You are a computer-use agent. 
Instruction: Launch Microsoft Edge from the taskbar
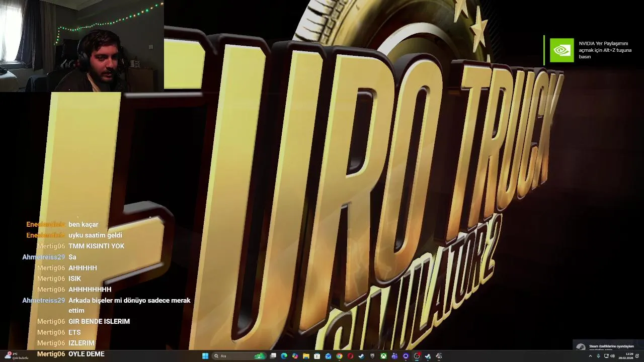click(284, 356)
